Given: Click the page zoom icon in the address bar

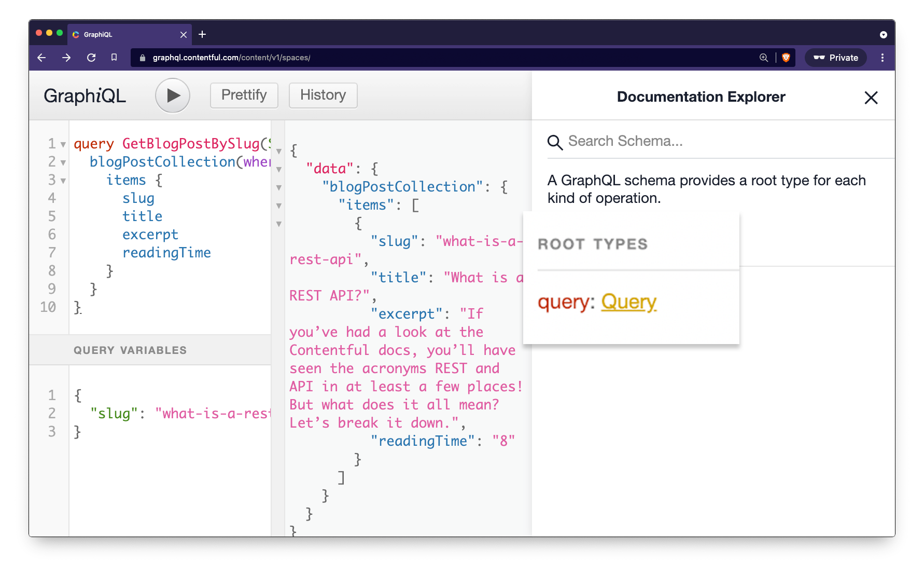Looking at the screenshot, I should click(763, 58).
